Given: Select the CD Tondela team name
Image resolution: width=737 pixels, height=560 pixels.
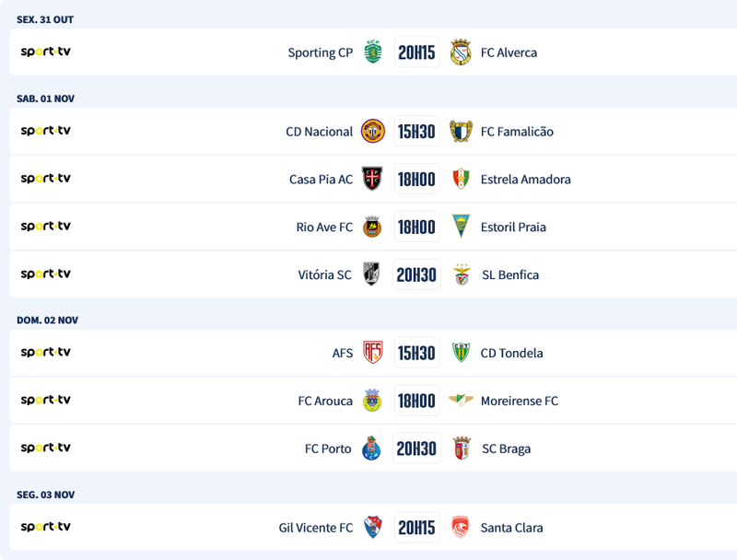Looking at the screenshot, I should [x=511, y=353].
